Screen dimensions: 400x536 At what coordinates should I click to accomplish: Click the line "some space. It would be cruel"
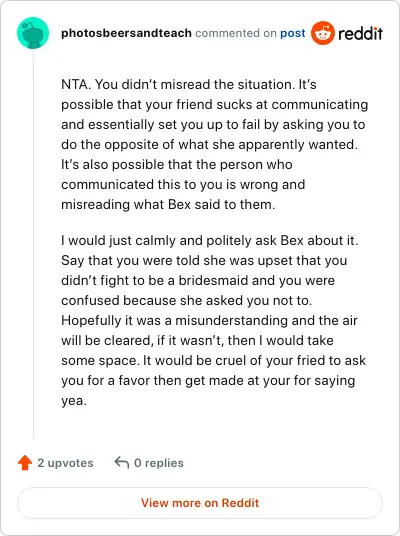pos(214,361)
